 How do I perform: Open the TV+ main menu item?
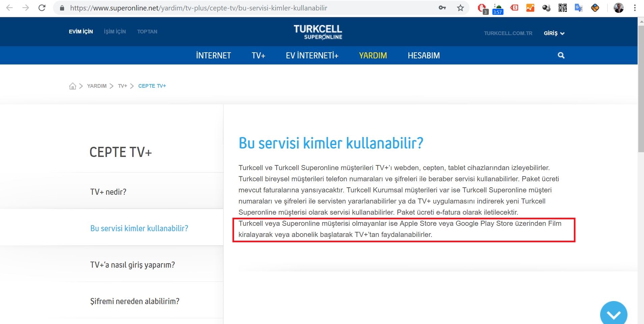click(258, 55)
